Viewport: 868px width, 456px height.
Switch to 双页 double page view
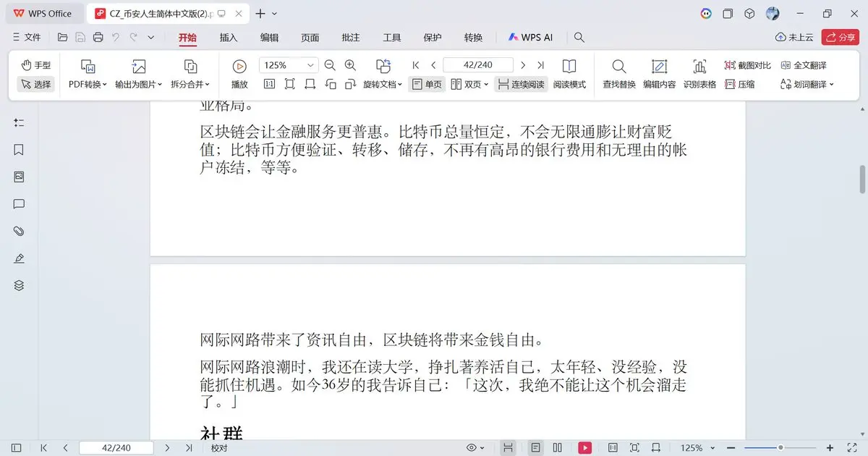[x=465, y=84]
